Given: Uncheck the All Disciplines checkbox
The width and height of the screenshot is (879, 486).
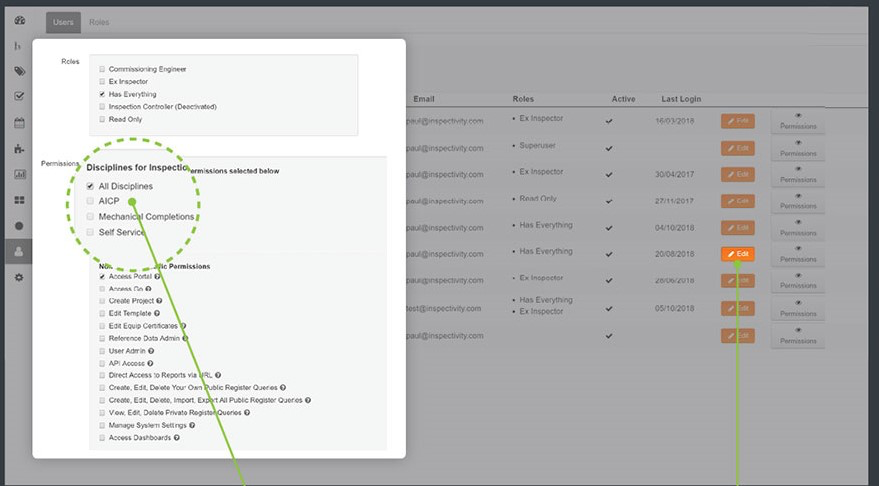Looking at the screenshot, I should [x=90, y=186].
